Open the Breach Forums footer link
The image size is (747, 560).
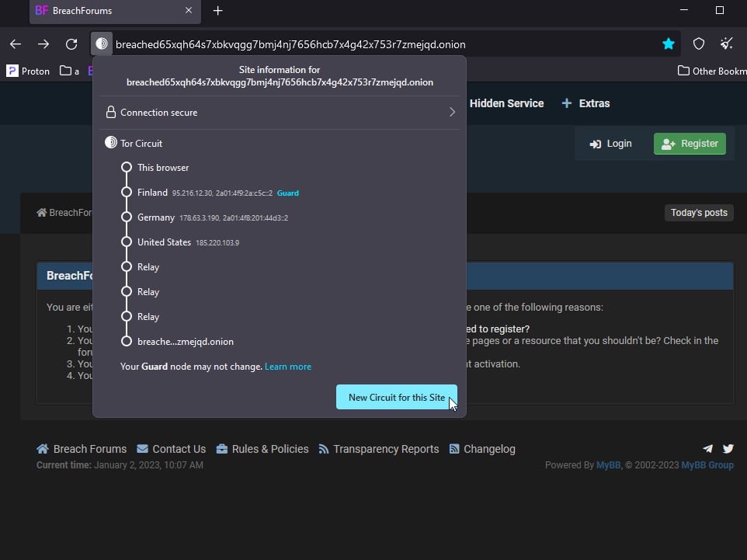point(82,449)
